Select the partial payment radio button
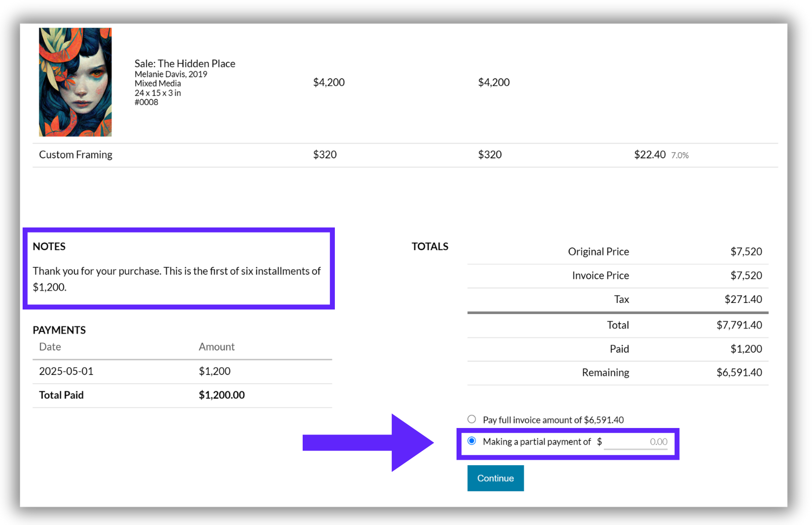The image size is (812, 525). pyautogui.click(x=472, y=441)
